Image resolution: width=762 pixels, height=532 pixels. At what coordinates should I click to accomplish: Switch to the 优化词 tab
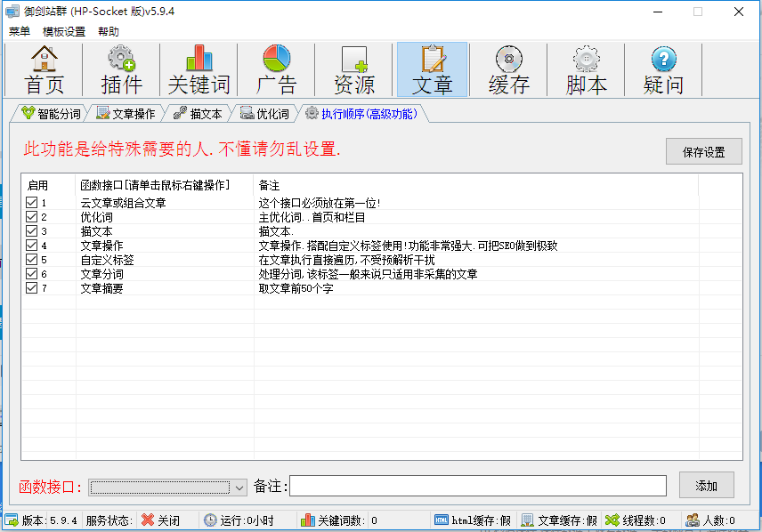click(x=265, y=114)
